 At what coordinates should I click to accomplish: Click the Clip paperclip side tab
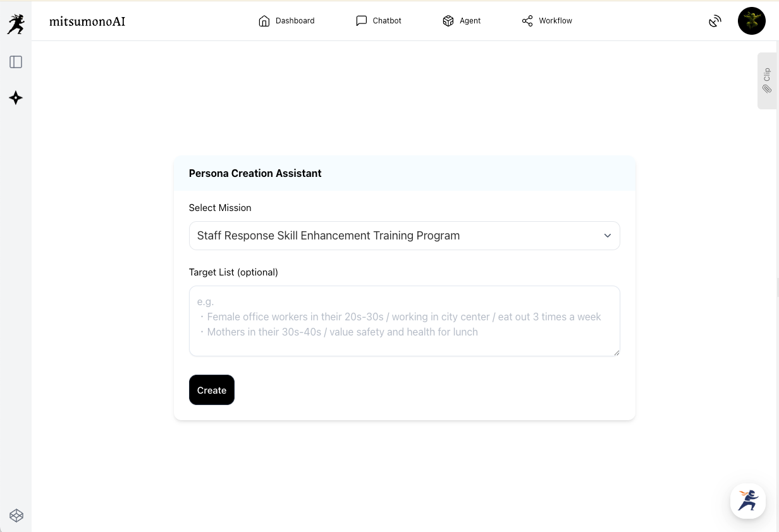pos(767,81)
